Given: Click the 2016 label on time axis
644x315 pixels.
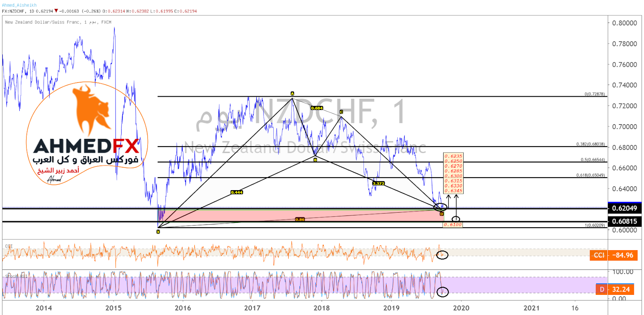Looking at the screenshot, I should tap(183, 308).
